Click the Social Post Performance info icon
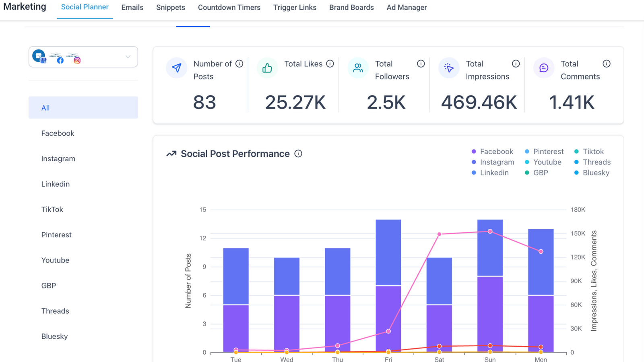 (x=298, y=154)
